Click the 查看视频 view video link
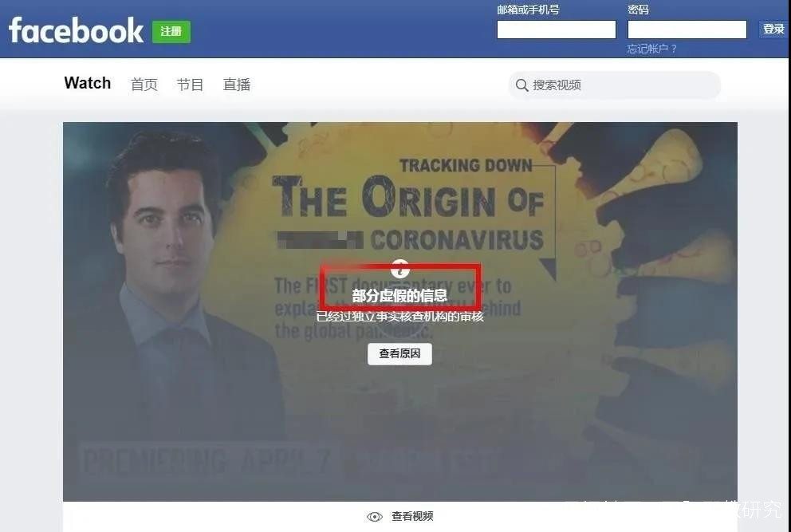 (412, 516)
